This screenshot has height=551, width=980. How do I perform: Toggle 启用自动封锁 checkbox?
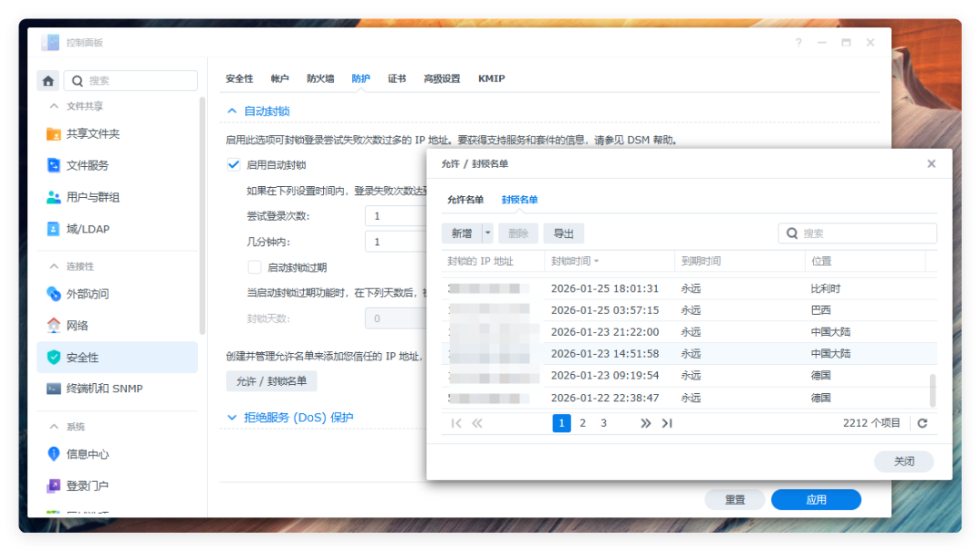click(x=233, y=165)
